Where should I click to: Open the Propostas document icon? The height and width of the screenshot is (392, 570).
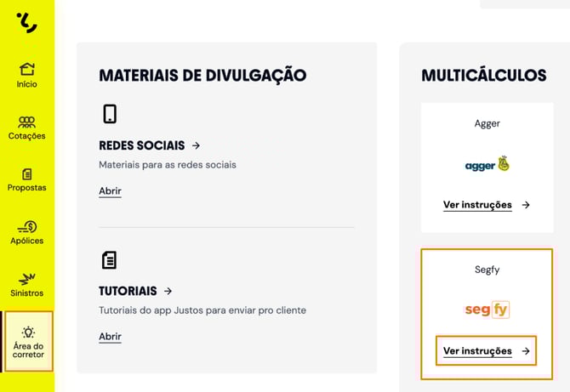27,173
